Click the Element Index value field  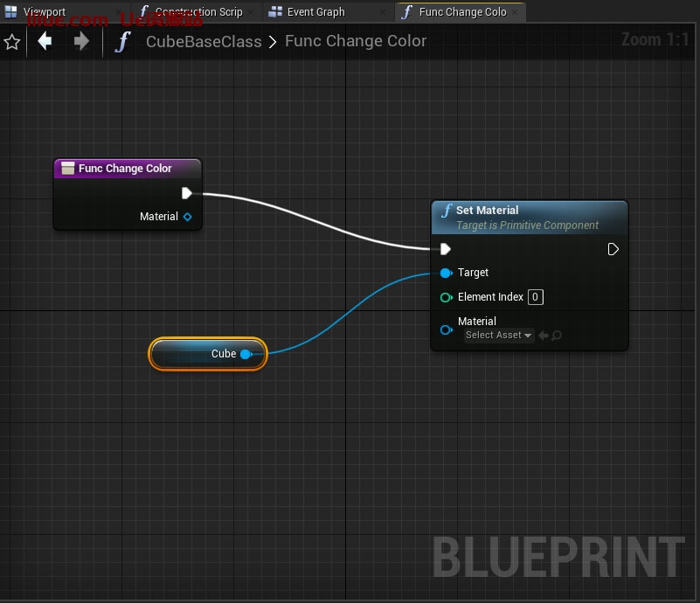(535, 297)
